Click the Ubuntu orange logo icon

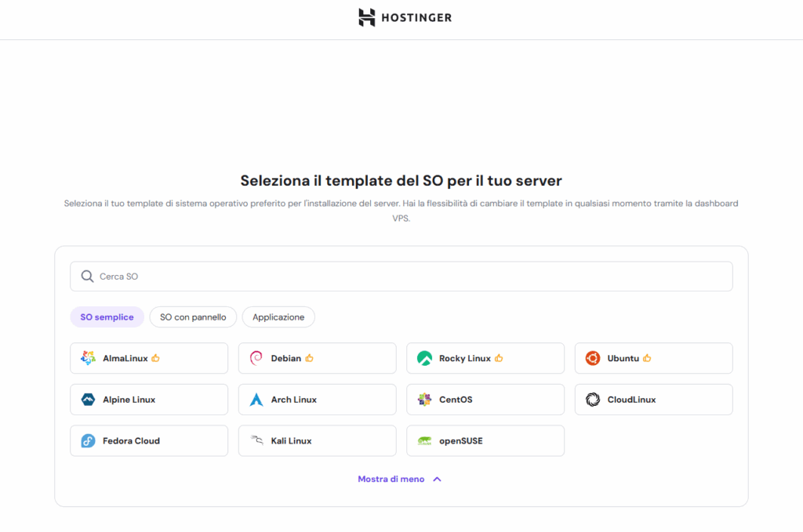(x=593, y=358)
